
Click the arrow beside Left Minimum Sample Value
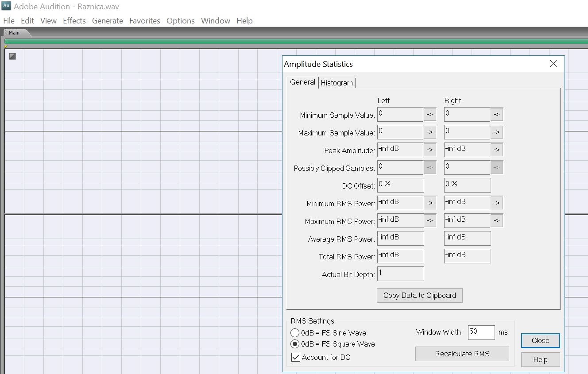coord(429,115)
